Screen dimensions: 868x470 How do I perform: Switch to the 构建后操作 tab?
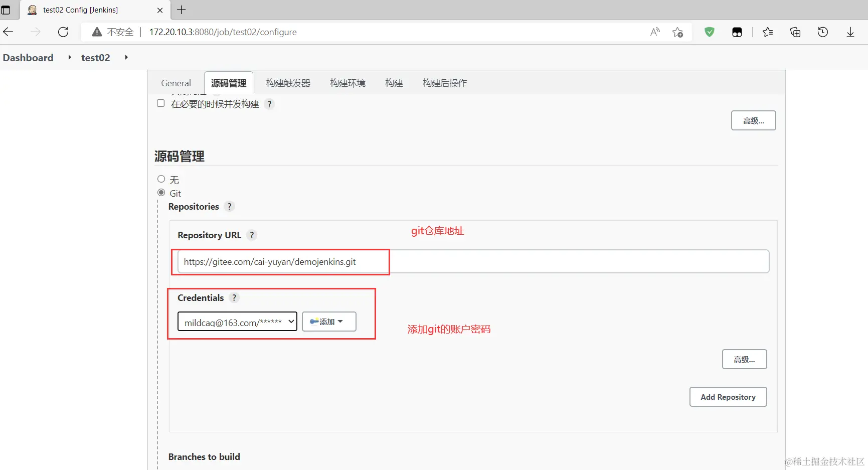pos(445,83)
